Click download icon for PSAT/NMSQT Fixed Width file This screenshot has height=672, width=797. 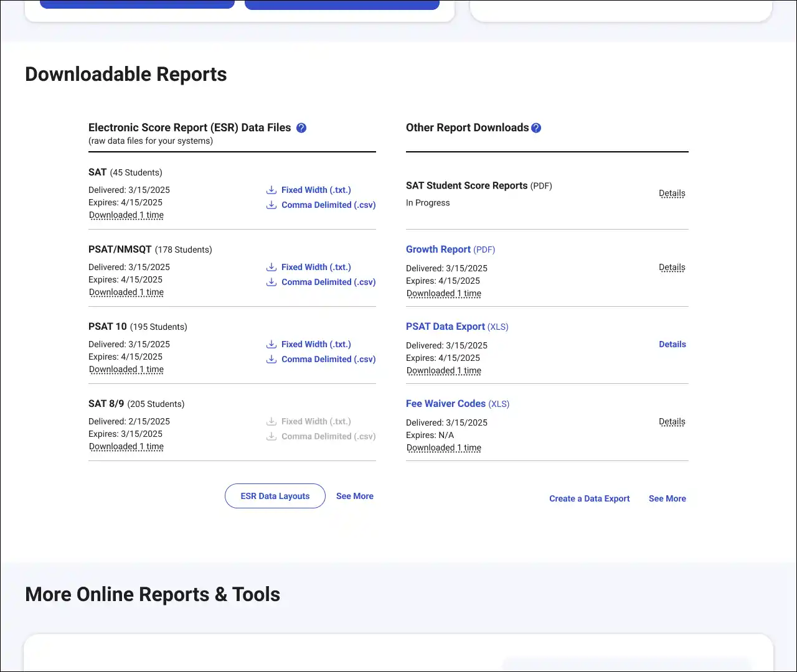271,267
